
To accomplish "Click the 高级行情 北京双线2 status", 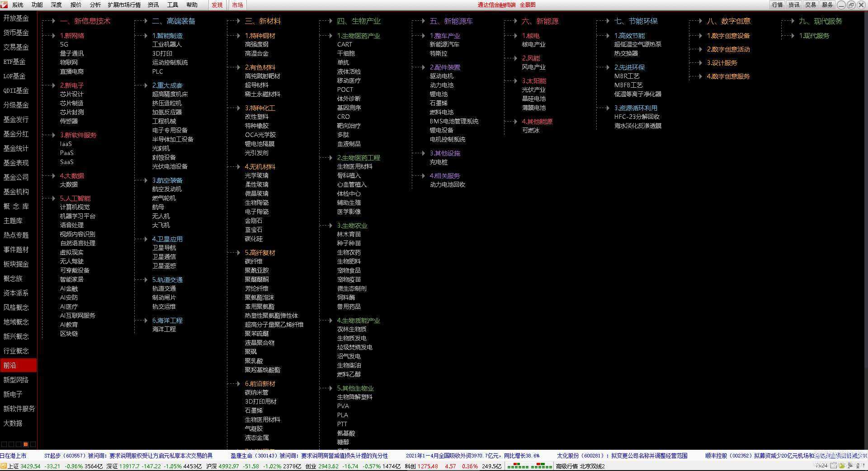I will (x=580, y=466).
